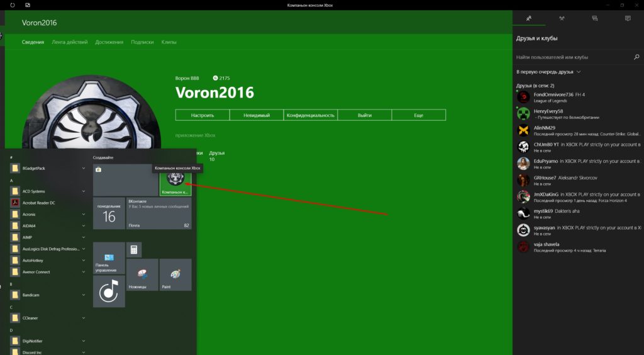Screen dimensions: 644x355
Task: Click the 'Друзья (в сети: 2)' heading
Action: pos(535,86)
